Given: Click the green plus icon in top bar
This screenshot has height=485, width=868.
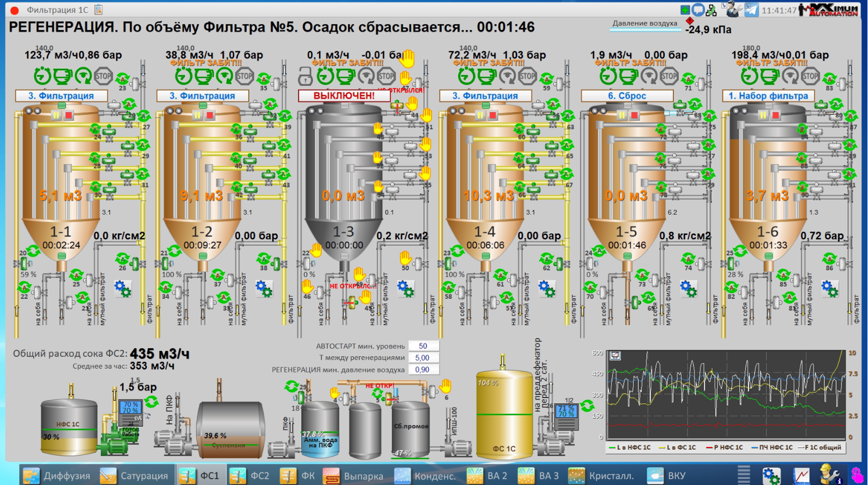Looking at the screenshot, I should tap(685, 10).
